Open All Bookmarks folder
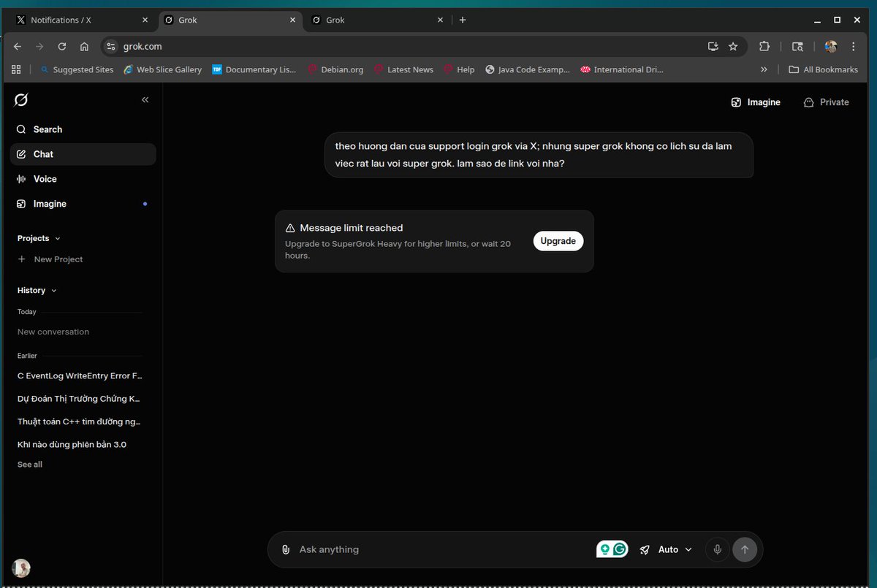 (x=823, y=69)
